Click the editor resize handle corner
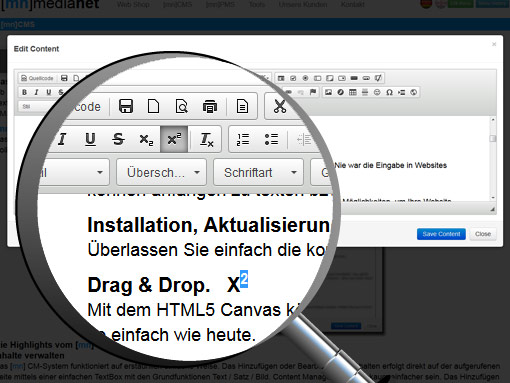The width and height of the screenshot is (510, 383). (x=492, y=209)
